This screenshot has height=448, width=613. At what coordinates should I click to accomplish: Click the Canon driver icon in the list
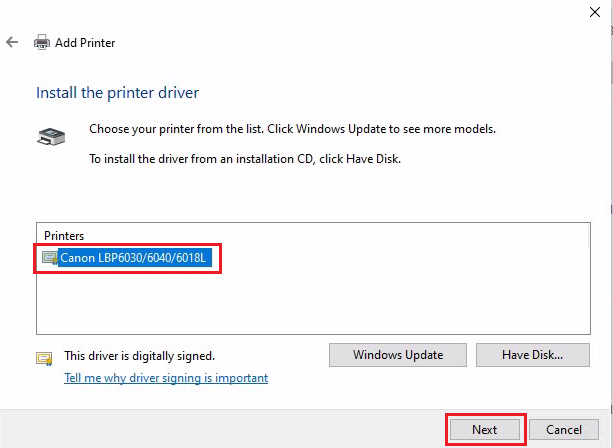50,258
